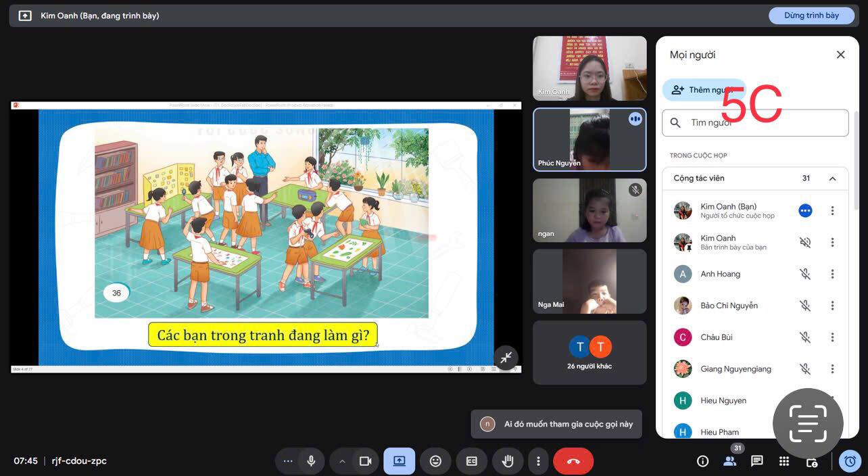Open more options for Bảo Chi Nguyễn
The height and width of the screenshot is (476, 868).
832,306
